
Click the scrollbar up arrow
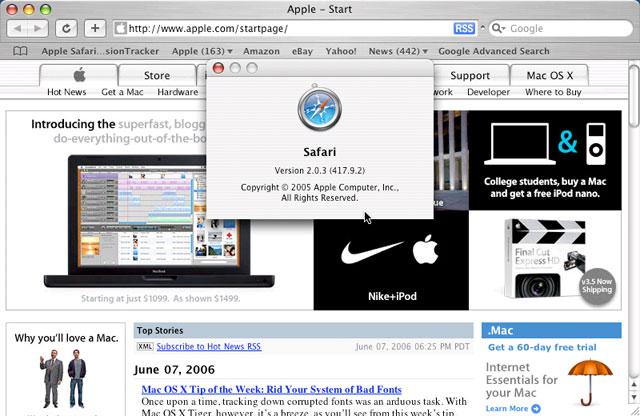tap(633, 384)
